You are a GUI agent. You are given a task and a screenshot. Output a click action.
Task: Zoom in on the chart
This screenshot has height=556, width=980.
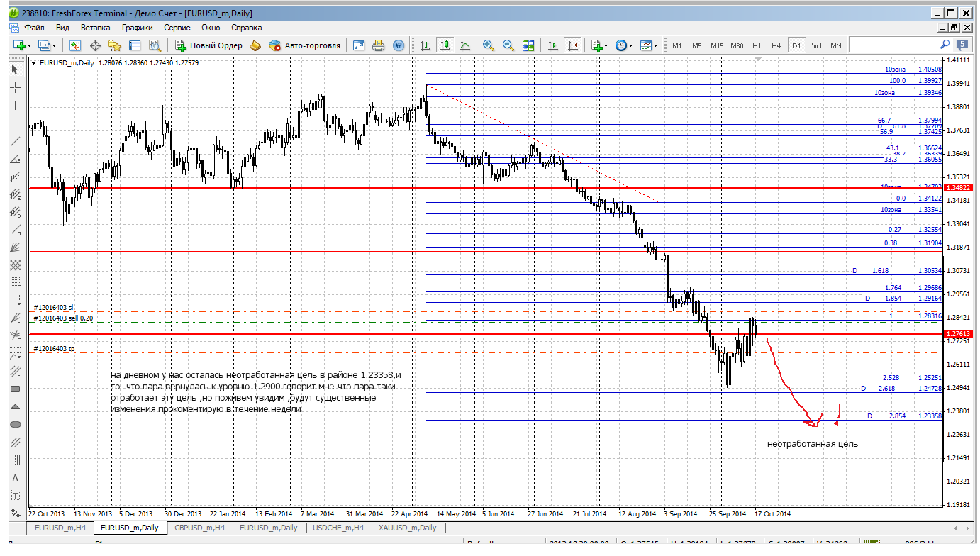pos(489,45)
